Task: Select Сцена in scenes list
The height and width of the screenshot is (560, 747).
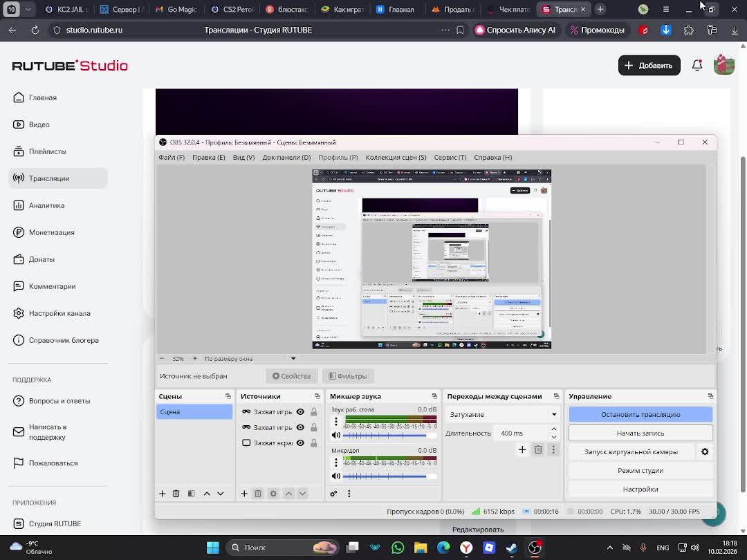Action: (x=194, y=412)
